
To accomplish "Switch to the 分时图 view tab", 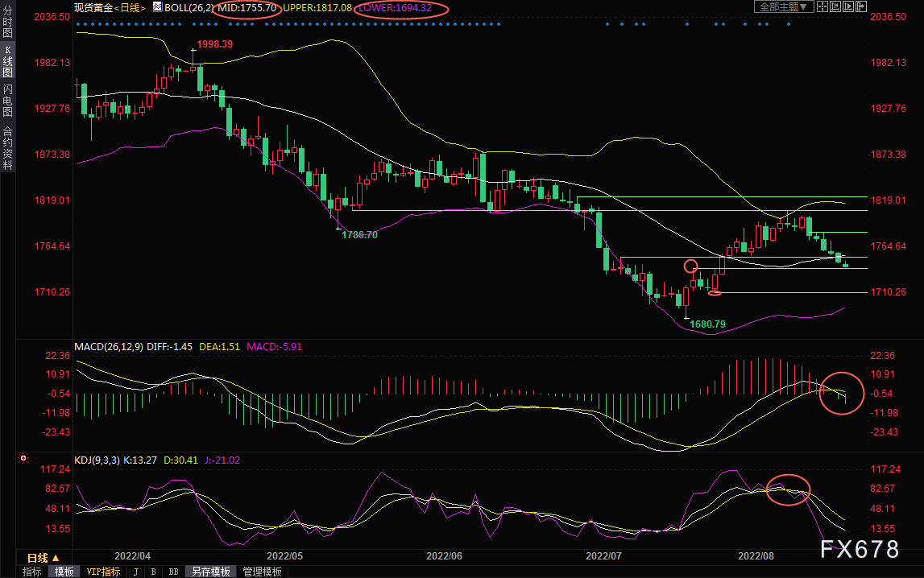I will [x=8, y=21].
